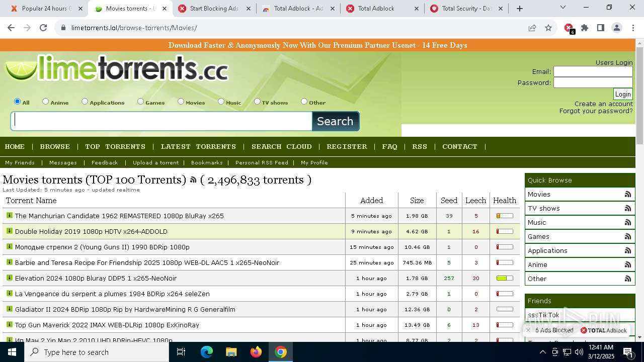Open Task View on the taskbar
644x362 pixels.
pos(181,352)
